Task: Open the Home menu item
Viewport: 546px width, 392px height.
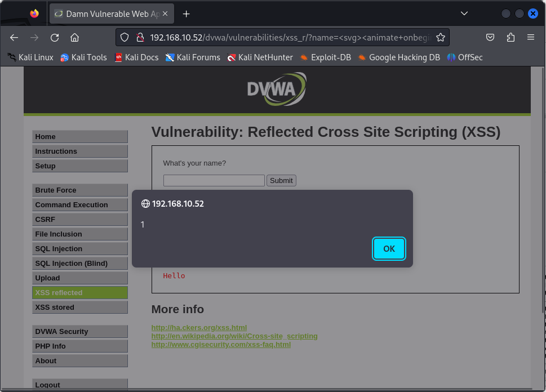Action: coord(80,136)
